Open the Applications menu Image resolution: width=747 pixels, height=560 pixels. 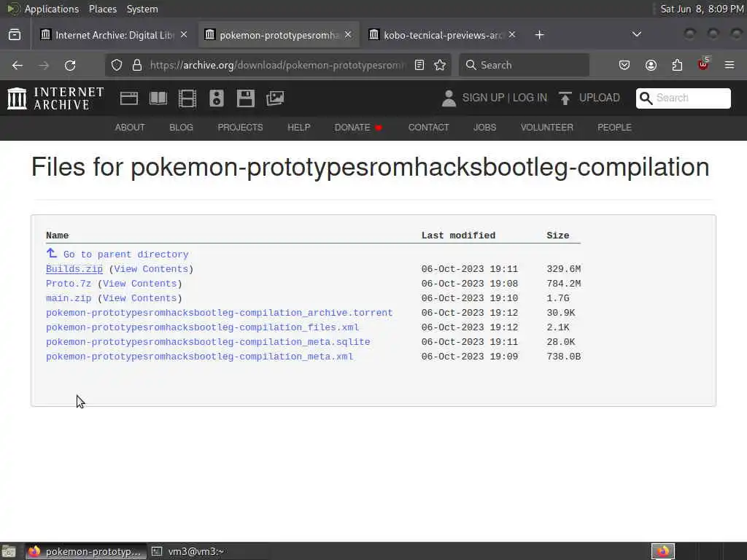point(52,9)
